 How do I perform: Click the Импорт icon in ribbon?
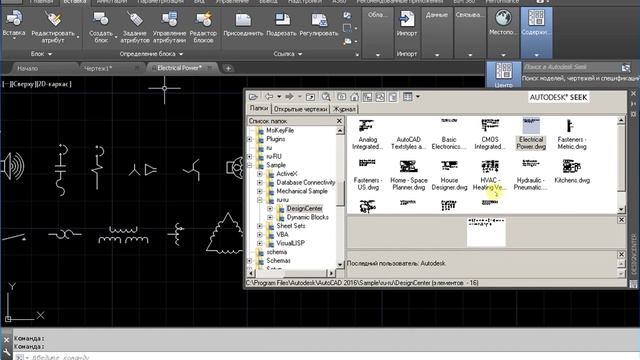[x=407, y=20]
